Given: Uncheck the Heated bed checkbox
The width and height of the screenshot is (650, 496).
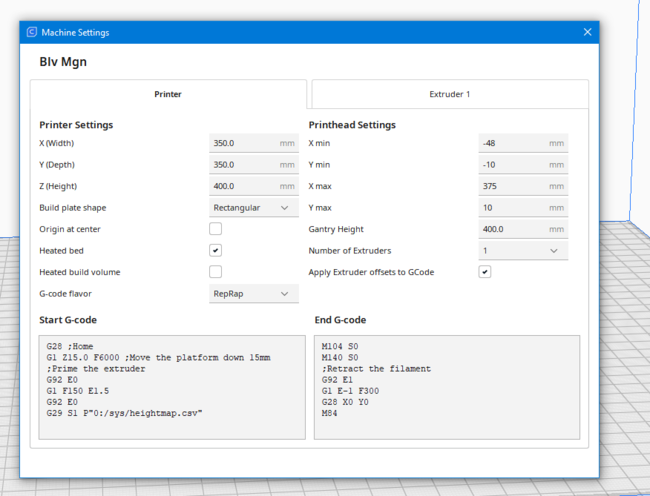Looking at the screenshot, I should pyautogui.click(x=215, y=250).
